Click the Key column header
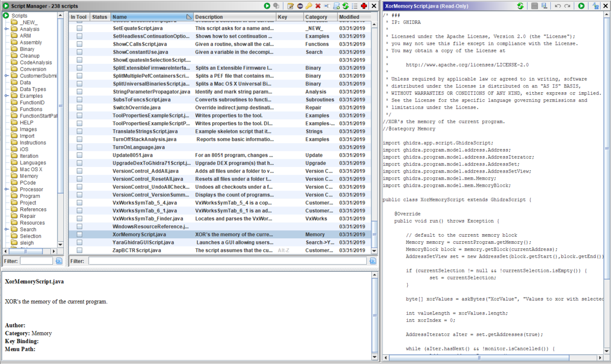Image resolution: width=611 pixels, height=364 pixels. pyautogui.click(x=289, y=17)
